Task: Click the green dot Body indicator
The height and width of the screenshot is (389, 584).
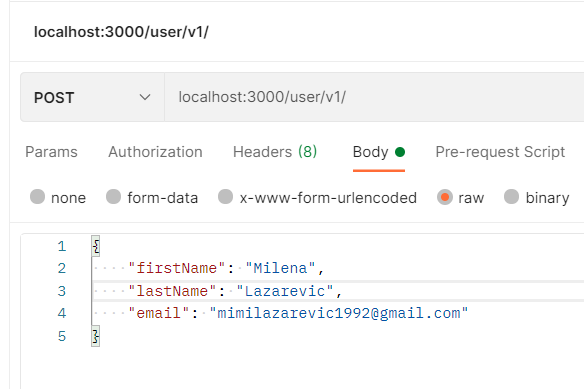Action: (x=400, y=152)
